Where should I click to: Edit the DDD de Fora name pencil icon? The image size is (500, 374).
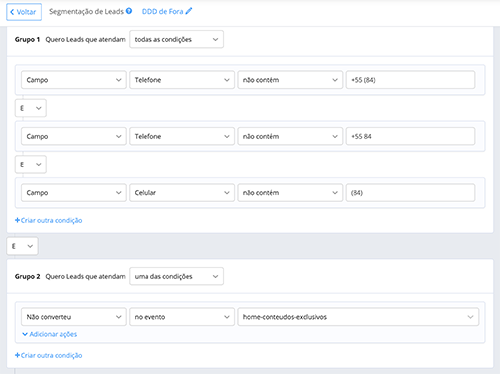pyautogui.click(x=189, y=11)
